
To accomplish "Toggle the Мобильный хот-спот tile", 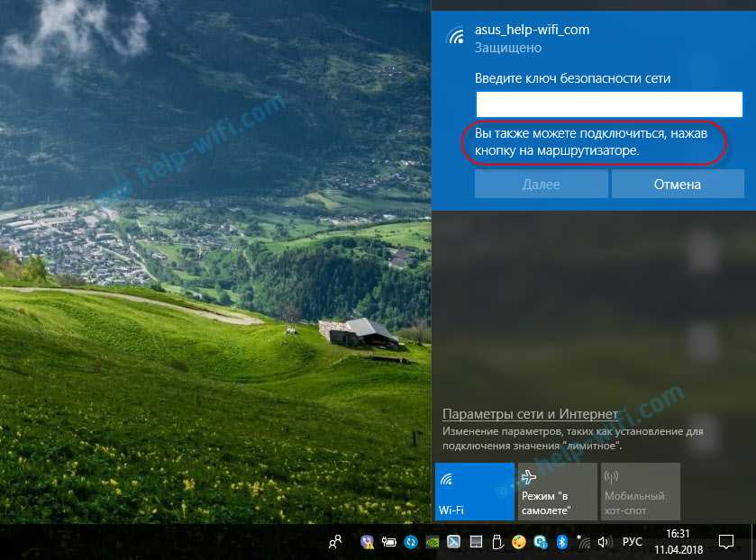I will coord(641,492).
